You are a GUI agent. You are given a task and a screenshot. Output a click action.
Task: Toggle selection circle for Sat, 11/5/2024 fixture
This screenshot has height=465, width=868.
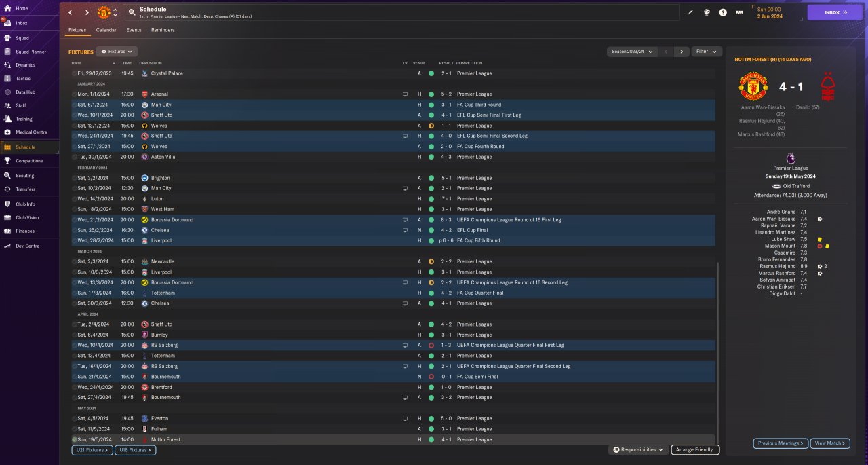point(74,429)
